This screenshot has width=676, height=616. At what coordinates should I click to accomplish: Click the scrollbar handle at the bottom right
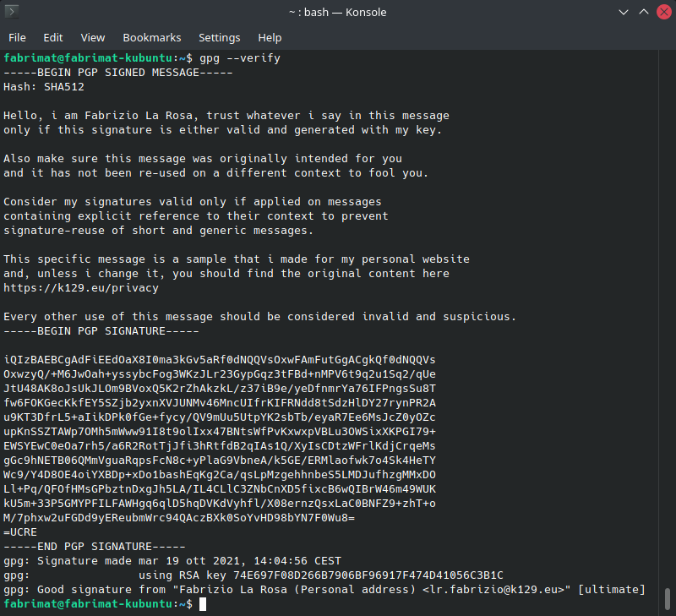click(x=668, y=597)
